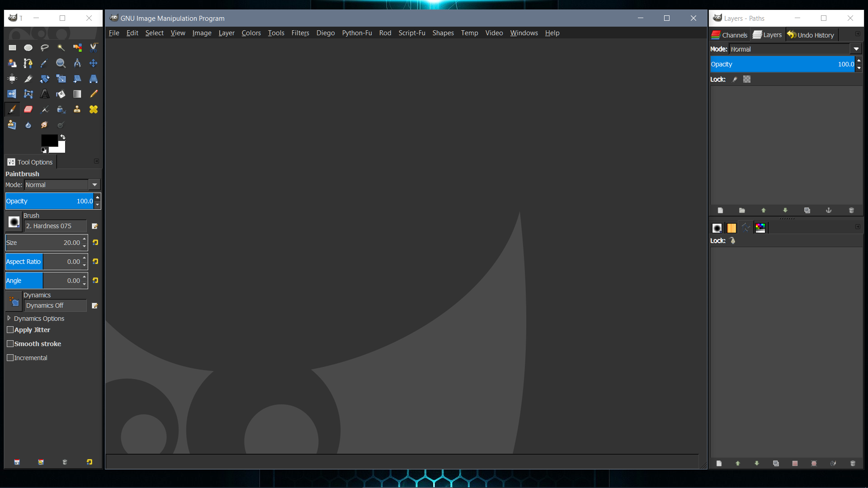Save tool preset from Tool Options footer
Viewport: 868px width, 488px height.
click(x=17, y=462)
